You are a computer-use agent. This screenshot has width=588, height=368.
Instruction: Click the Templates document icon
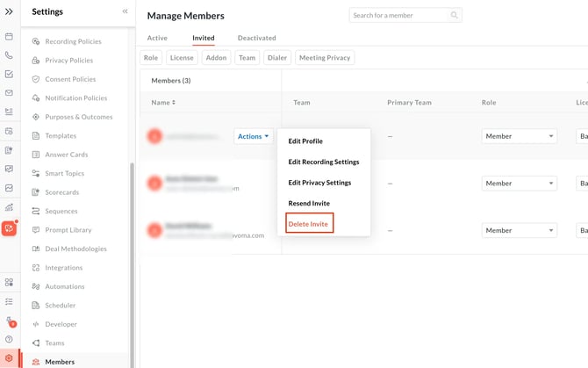coord(36,135)
